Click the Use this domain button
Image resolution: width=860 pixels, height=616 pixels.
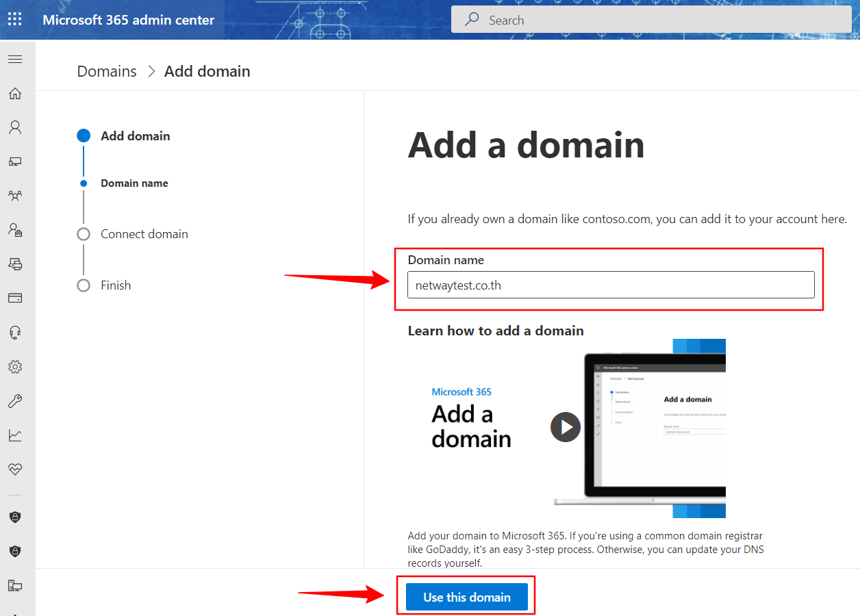467,598
